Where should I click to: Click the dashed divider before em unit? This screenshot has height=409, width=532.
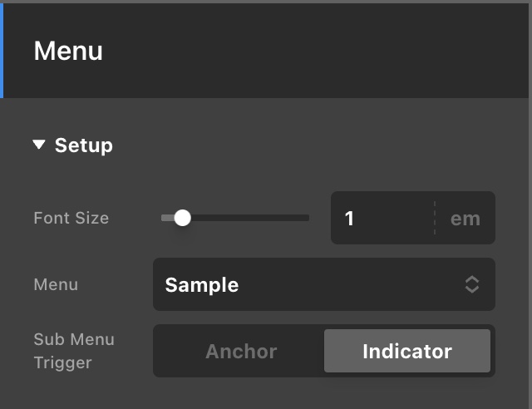[x=435, y=218]
